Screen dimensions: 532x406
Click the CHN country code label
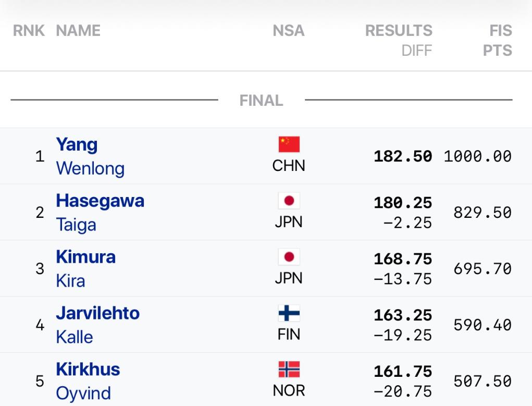[290, 167]
